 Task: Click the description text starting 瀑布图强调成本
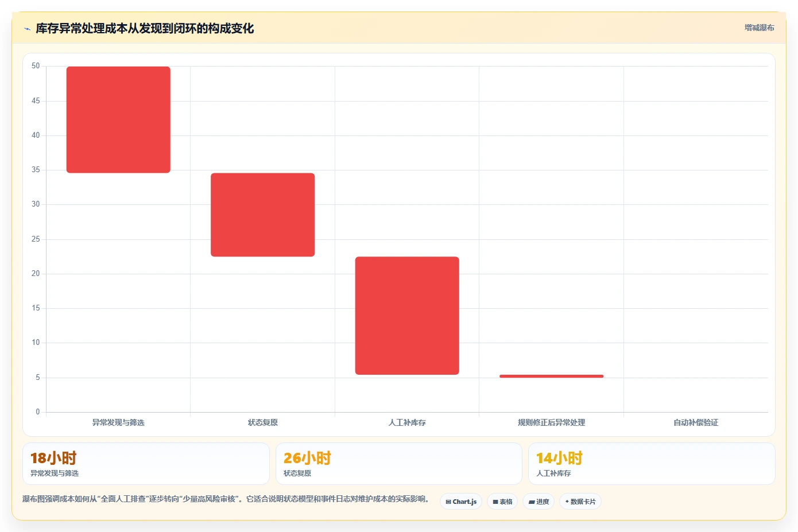point(226,499)
